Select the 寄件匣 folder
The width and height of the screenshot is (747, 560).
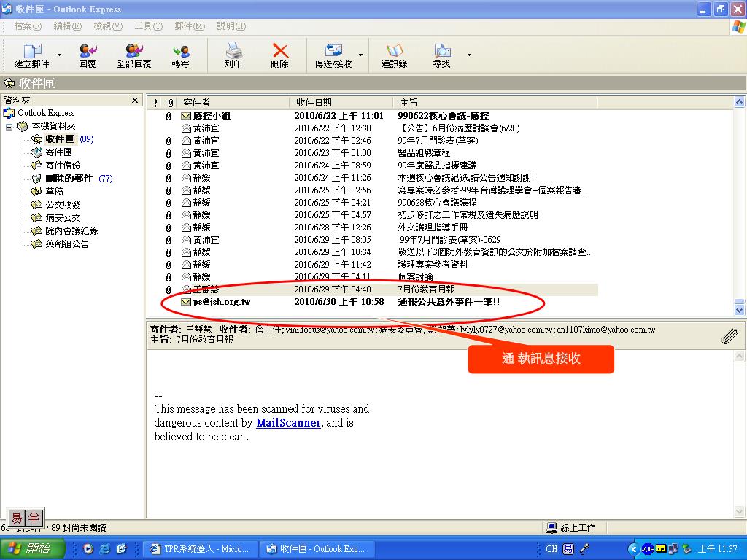(52, 152)
